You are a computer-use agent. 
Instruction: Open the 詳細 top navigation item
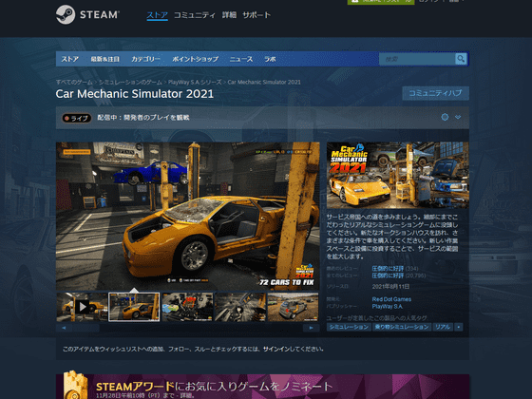pyautogui.click(x=229, y=15)
